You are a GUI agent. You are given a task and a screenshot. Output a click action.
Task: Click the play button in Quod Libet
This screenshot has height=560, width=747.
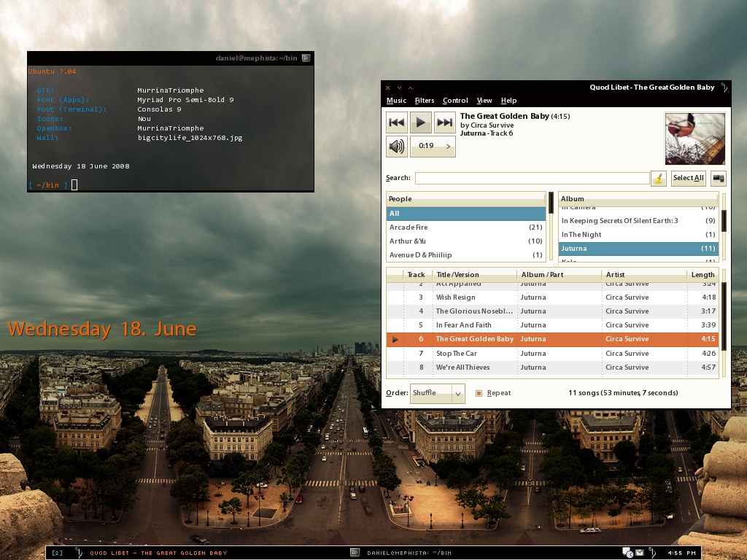pyautogui.click(x=421, y=122)
